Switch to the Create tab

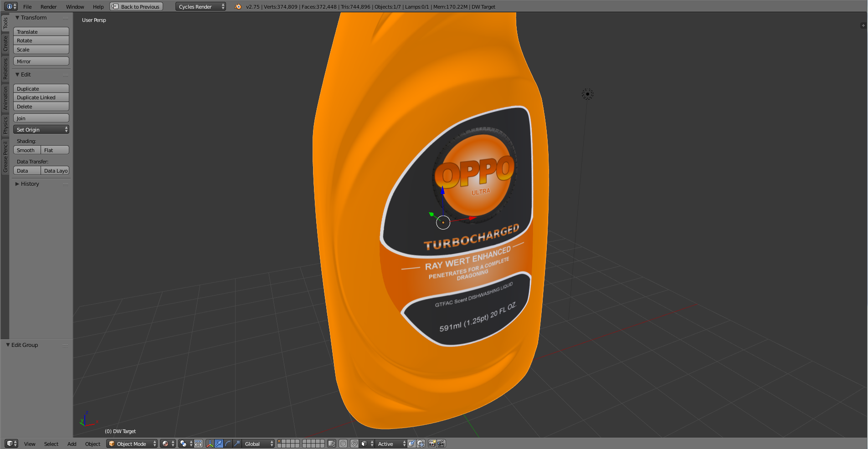(x=5, y=44)
